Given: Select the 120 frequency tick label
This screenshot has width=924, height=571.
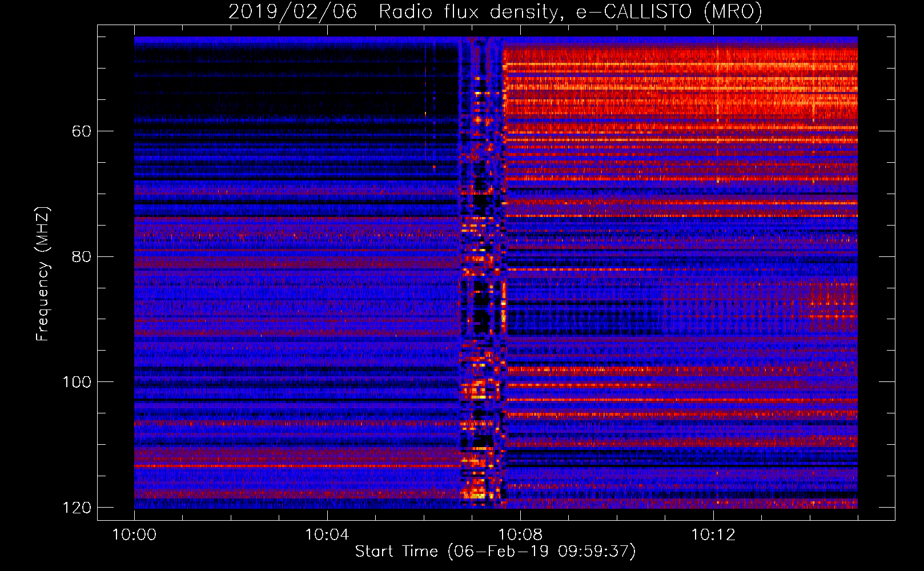Looking at the screenshot, I should click(x=77, y=508).
